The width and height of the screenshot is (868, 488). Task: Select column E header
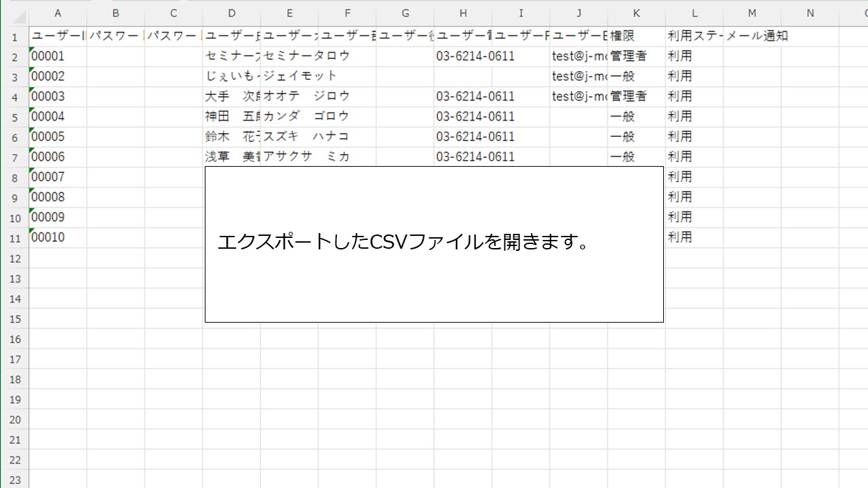[290, 13]
